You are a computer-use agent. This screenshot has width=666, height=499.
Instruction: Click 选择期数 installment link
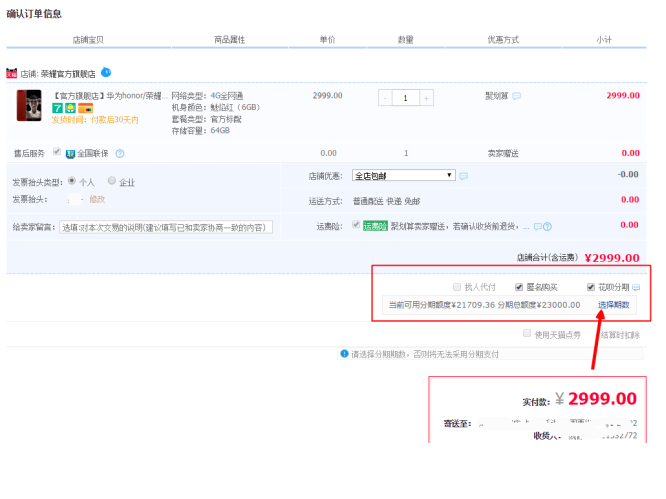[613, 304]
